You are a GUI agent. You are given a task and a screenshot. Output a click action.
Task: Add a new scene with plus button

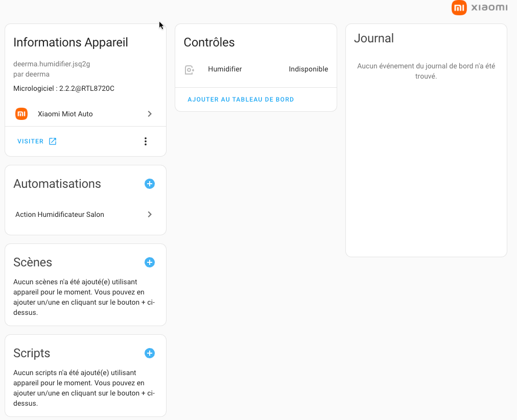click(x=150, y=262)
